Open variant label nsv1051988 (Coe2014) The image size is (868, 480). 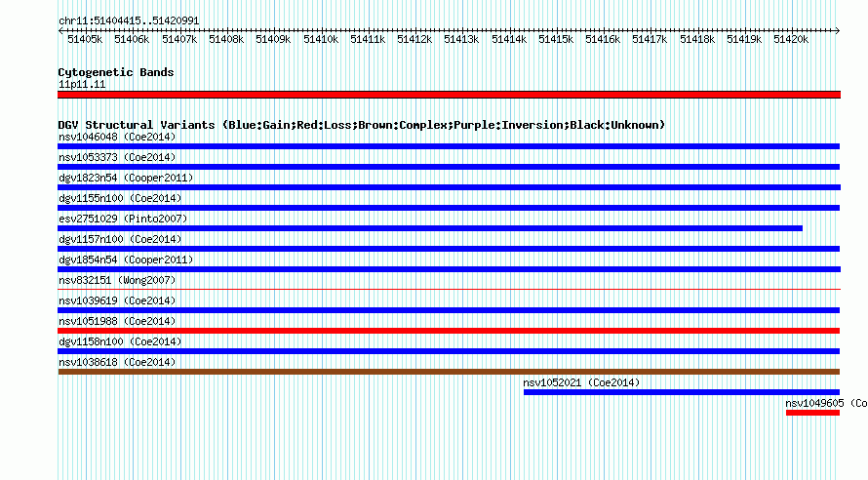pos(117,321)
